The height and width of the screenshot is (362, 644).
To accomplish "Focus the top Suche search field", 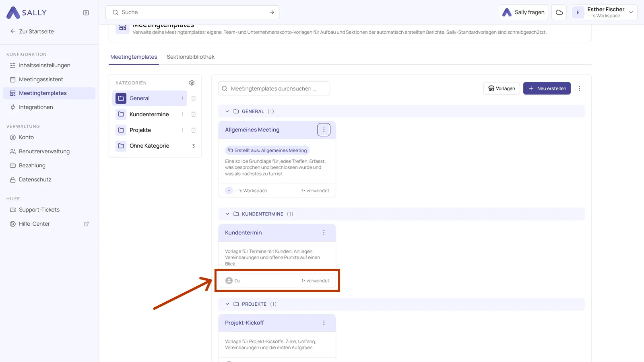I will point(192,12).
